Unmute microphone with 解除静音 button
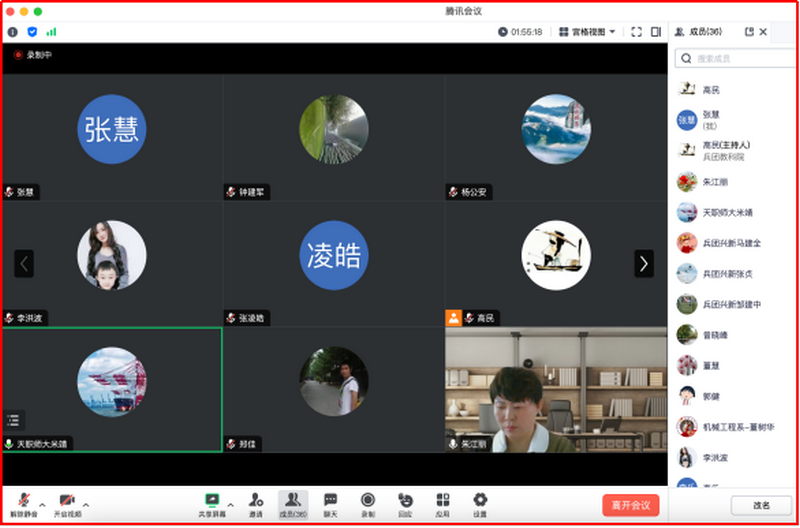The image size is (800, 528). pos(21,502)
